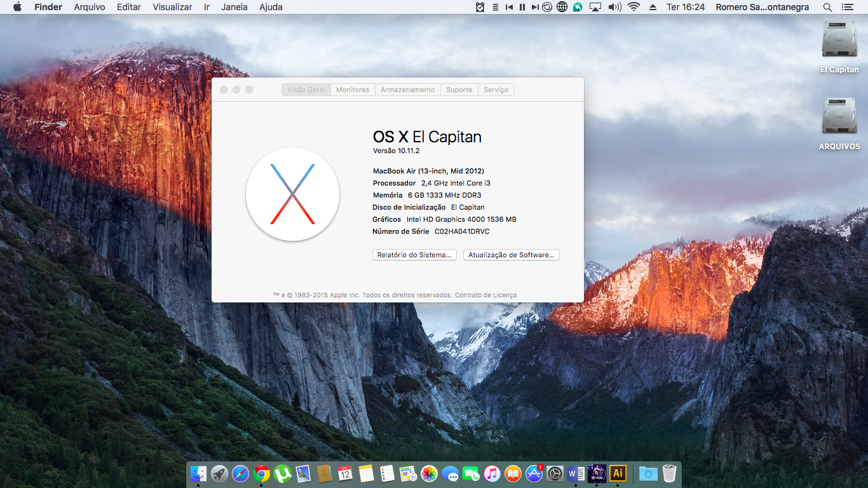Screen dimensions: 868x488
Task: Open the uTorrent dock icon
Action: [x=282, y=473]
